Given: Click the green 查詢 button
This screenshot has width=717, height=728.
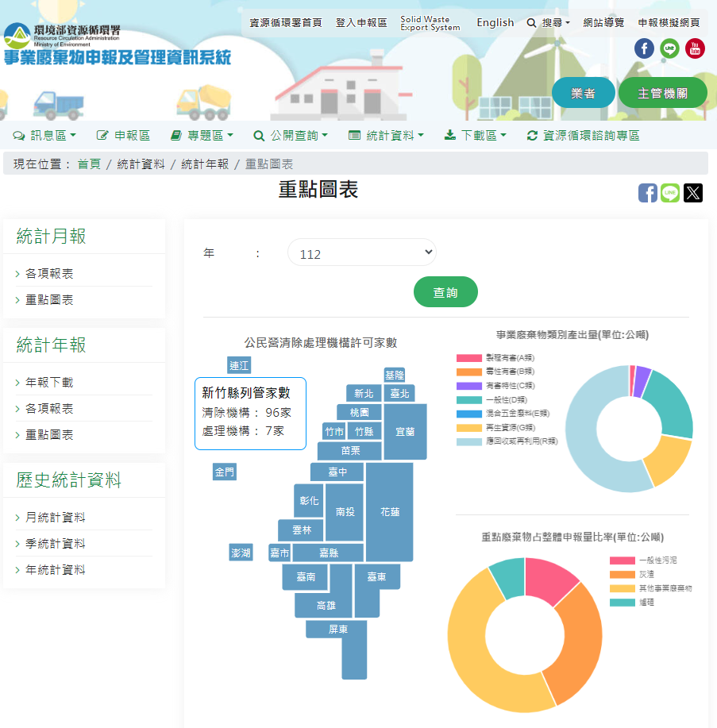Looking at the screenshot, I should tap(445, 291).
